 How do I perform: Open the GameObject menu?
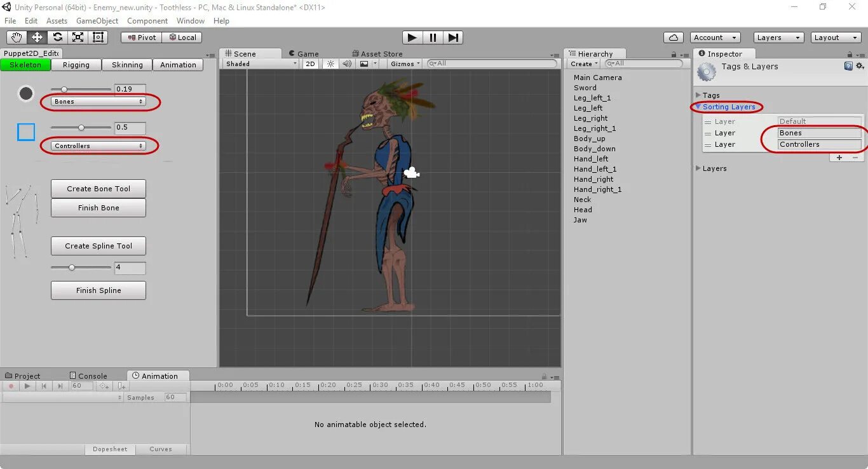point(97,21)
